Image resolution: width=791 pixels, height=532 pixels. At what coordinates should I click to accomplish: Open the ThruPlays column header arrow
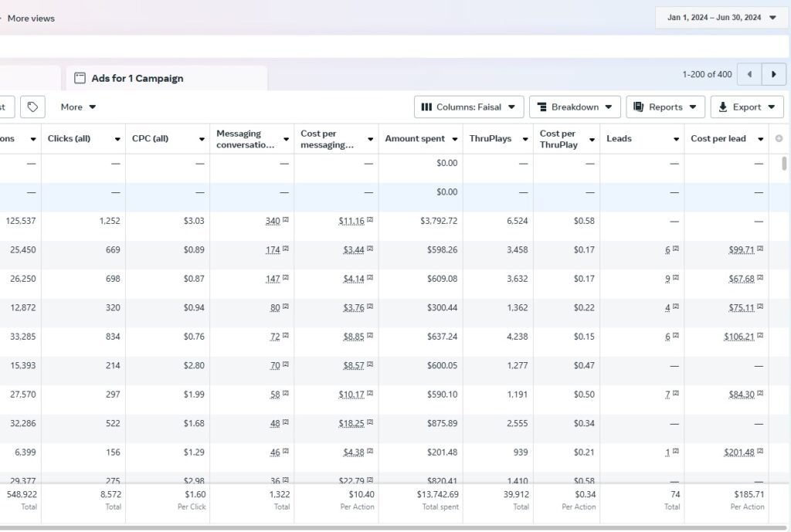click(x=525, y=139)
